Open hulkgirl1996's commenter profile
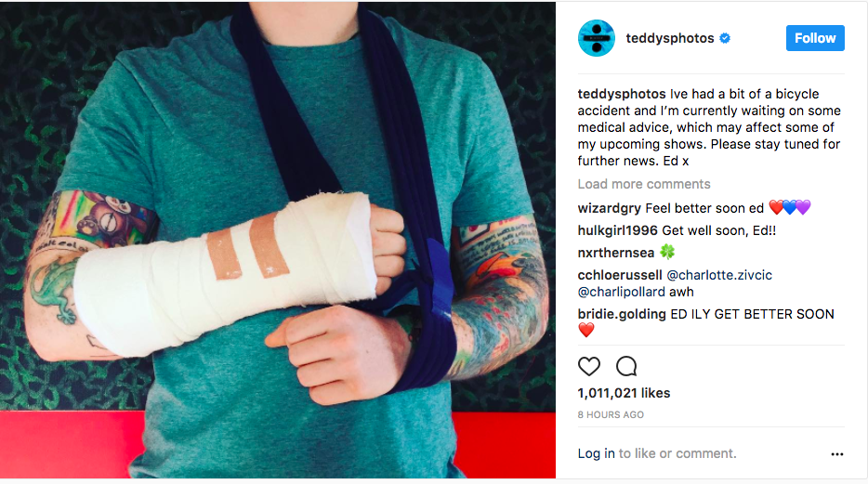 pyautogui.click(x=617, y=230)
